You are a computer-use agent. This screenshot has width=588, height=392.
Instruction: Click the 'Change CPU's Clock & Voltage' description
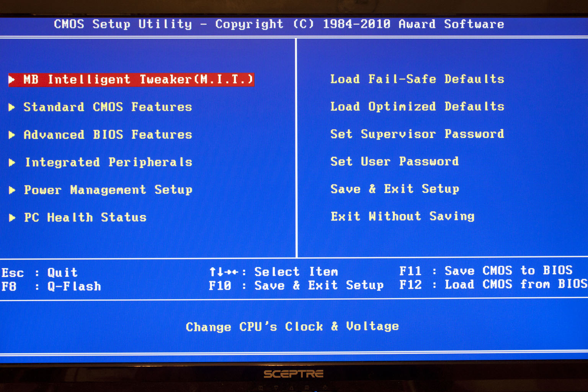tap(292, 327)
